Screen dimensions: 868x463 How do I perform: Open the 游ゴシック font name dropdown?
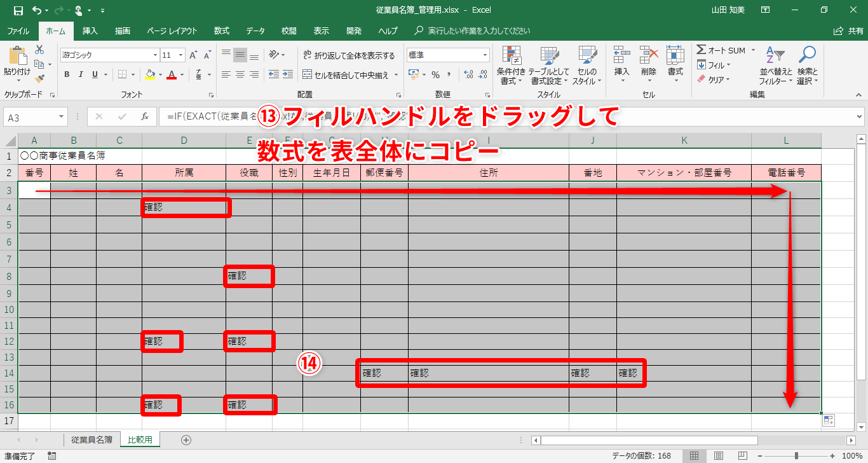(x=155, y=55)
